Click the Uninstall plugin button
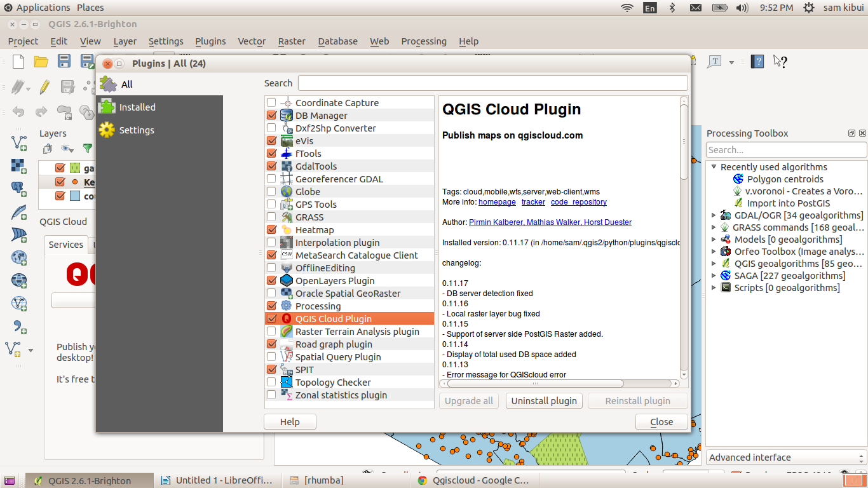The width and height of the screenshot is (868, 488). 545,401
